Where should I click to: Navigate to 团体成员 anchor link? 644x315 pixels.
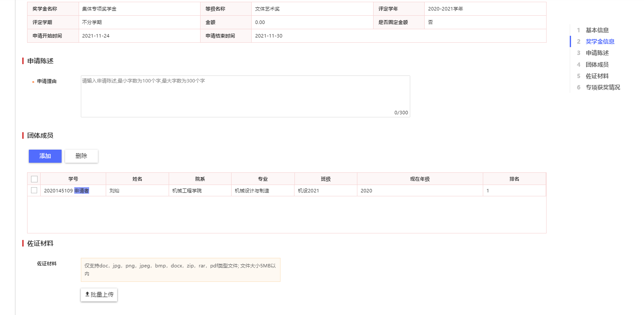coord(597,65)
